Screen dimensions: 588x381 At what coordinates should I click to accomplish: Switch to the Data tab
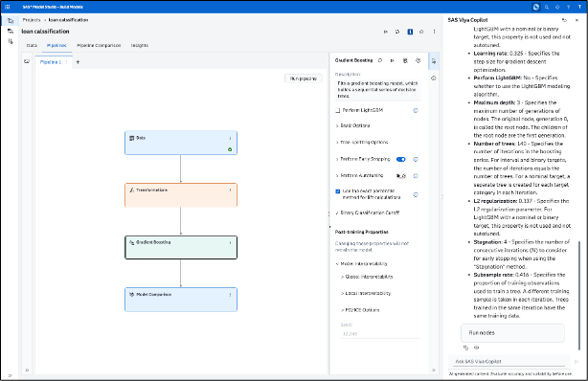pos(32,45)
